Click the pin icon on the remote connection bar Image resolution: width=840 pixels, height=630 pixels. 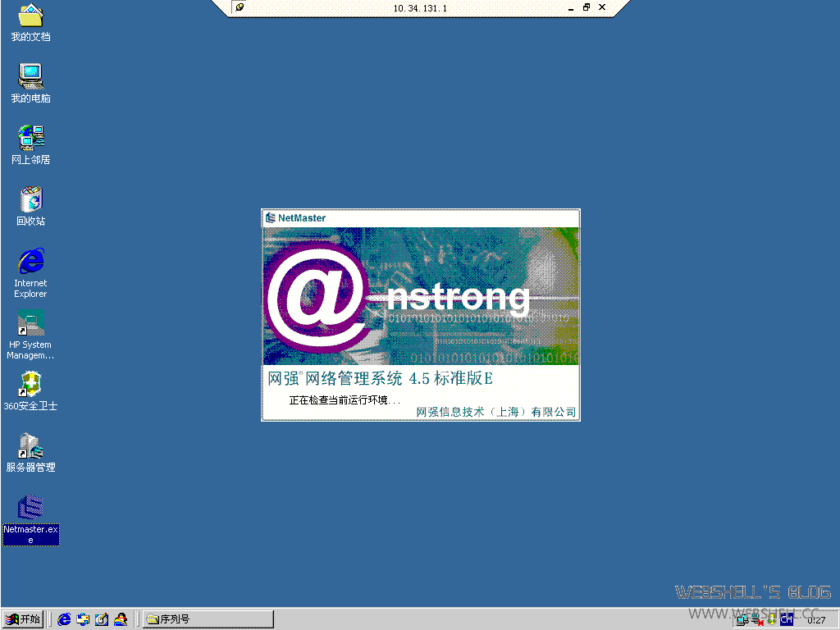click(x=240, y=7)
